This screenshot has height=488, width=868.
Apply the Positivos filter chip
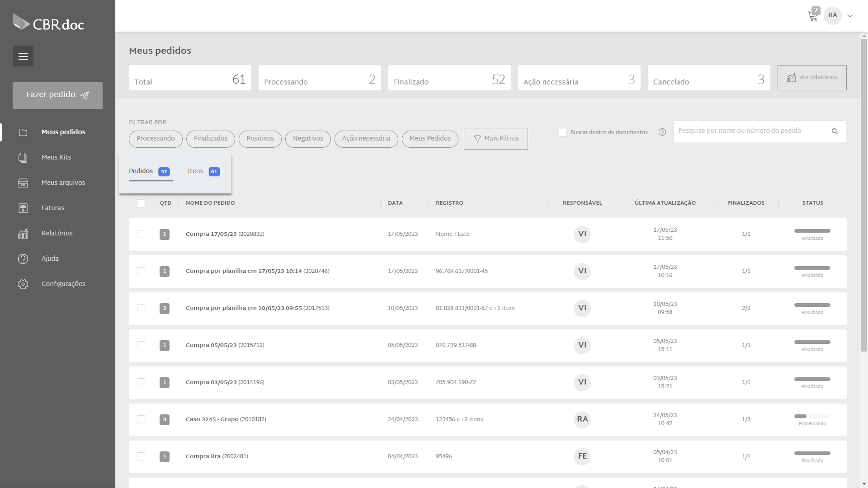point(260,139)
